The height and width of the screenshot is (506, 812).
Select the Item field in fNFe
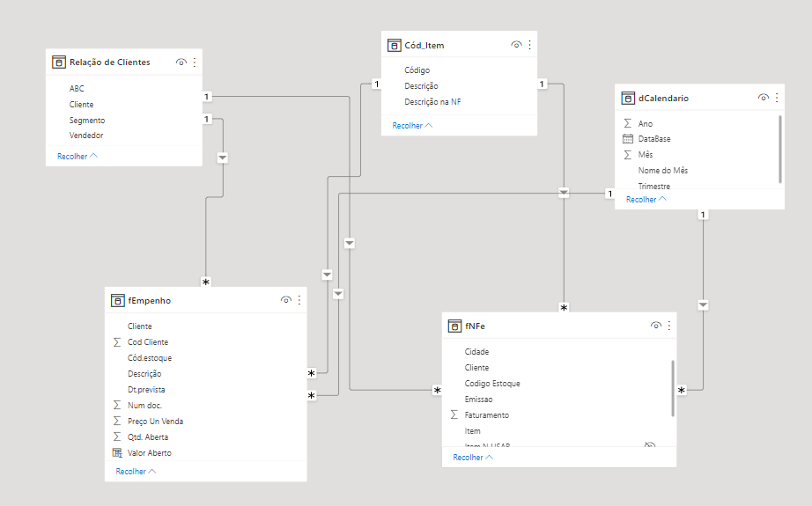(472, 431)
